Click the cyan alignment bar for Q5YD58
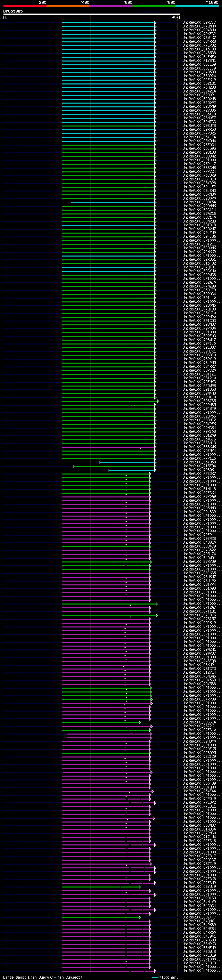The image size is (222, 980). tap(128, 463)
